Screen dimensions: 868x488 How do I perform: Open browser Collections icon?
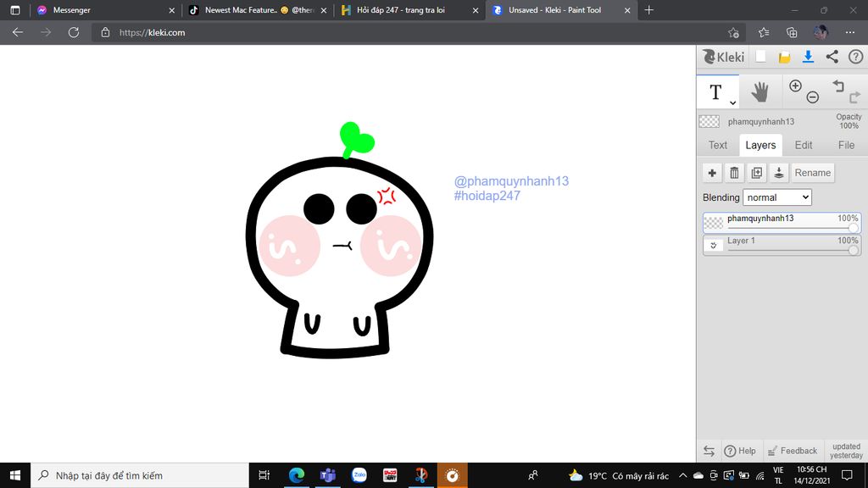point(792,33)
